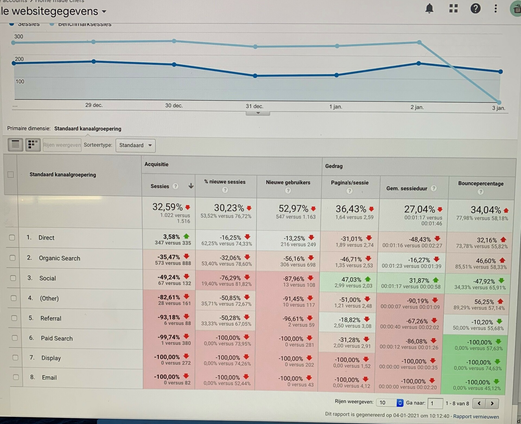This screenshot has width=521, height=424.
Task: Tick the checkbox for Organic Search row
Action: pyautogui.click(x=12, y=258)
